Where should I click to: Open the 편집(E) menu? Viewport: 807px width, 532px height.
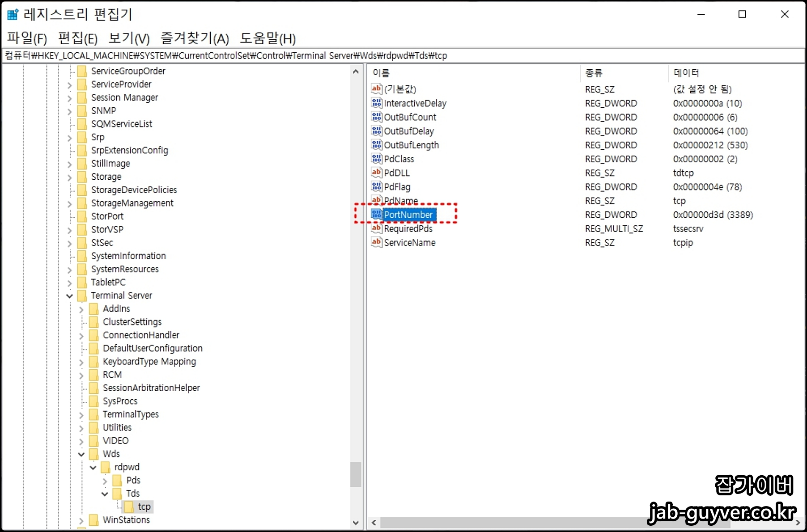tap(78, 38)
